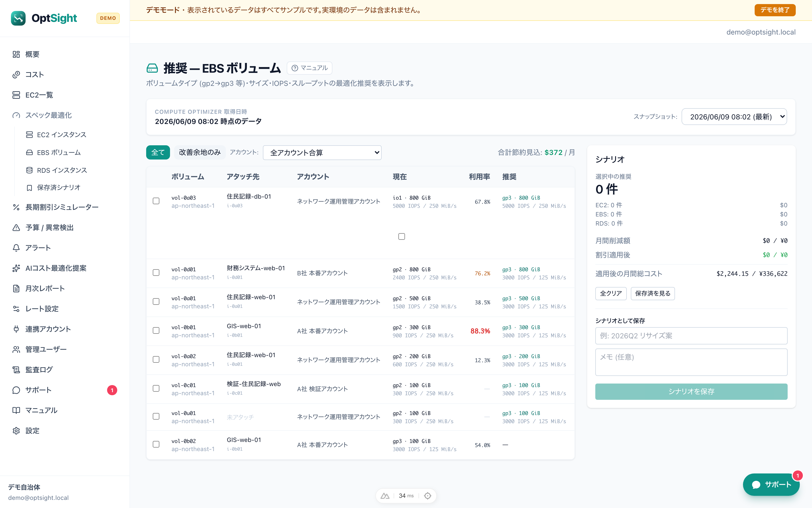The width and height of the screenshot is (812, 508).
Task: Click the 全クリア button
Action: coord(611,293)
